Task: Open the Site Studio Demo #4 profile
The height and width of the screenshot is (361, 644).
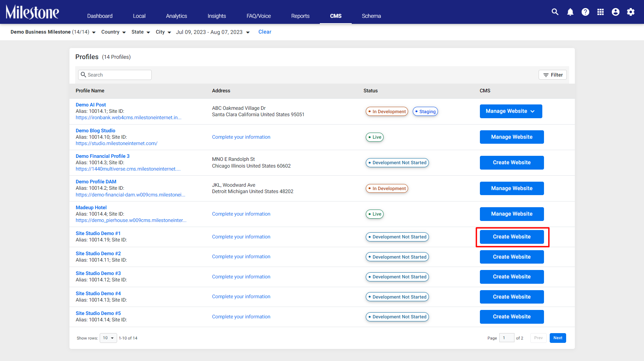Action: click(98, 294)
